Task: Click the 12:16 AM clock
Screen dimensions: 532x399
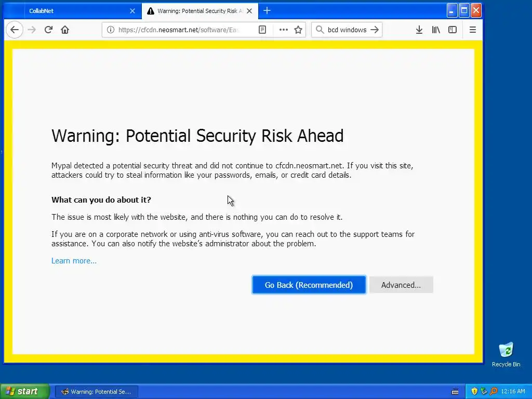Action: click(x=513, y=391)
